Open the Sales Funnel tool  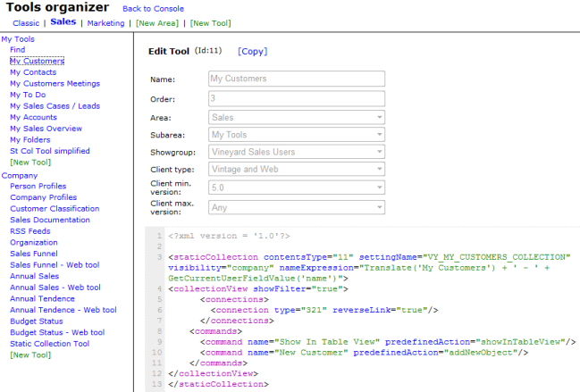click(x=34, y=254)
